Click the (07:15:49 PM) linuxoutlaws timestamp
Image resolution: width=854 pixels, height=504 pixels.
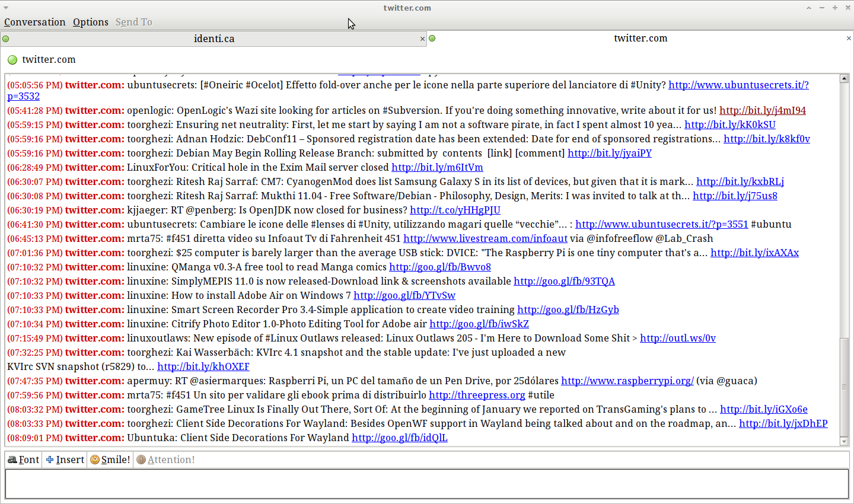35,338
